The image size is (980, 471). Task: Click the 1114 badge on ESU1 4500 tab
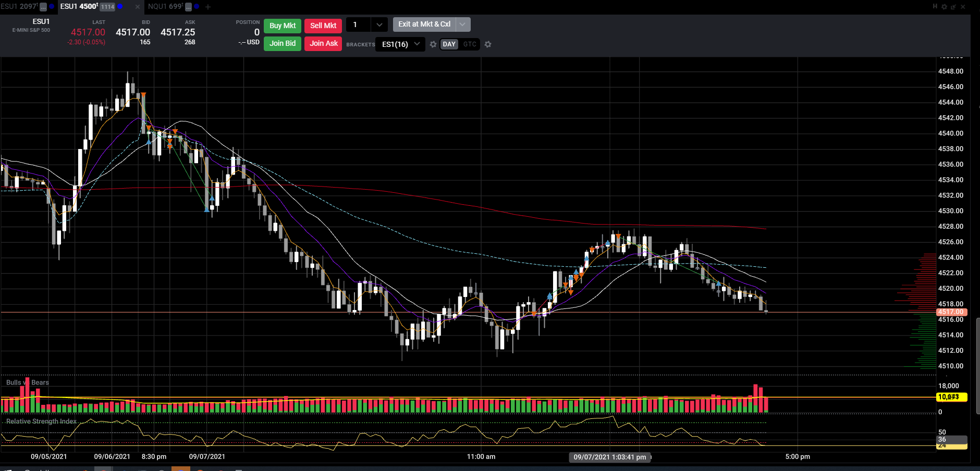pyautogui.click(x=107, y=7)
